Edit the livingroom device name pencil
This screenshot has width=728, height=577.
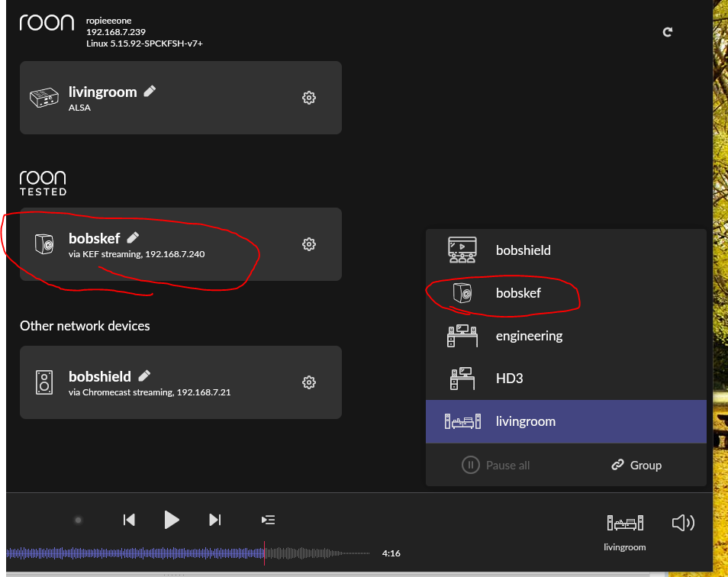coord(150,91)
